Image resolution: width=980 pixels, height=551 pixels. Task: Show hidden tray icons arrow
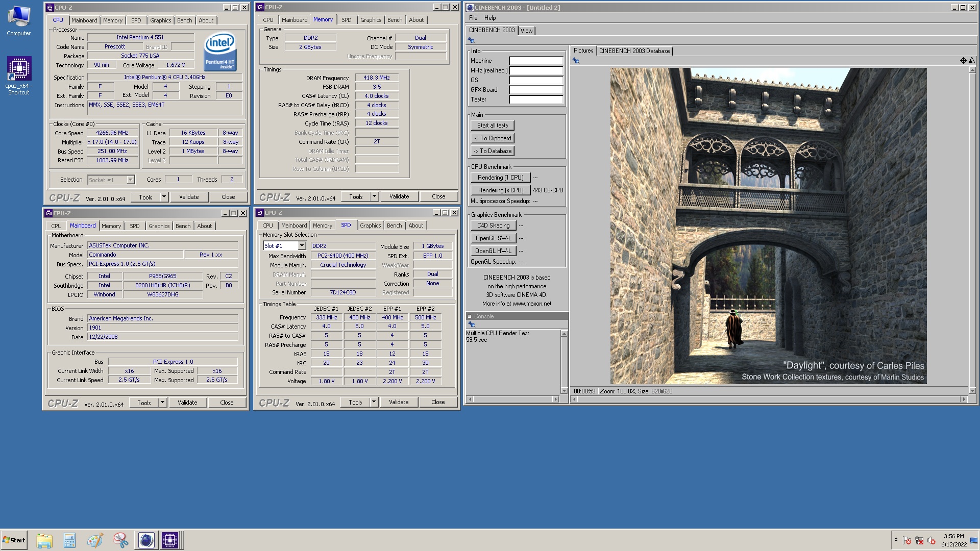click(x=896, y=540)
